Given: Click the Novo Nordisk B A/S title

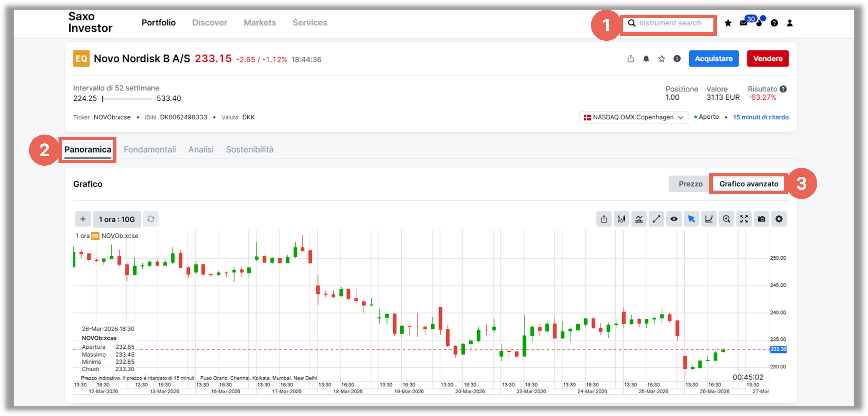Looking at the screenshot, I should click(142, 59).
